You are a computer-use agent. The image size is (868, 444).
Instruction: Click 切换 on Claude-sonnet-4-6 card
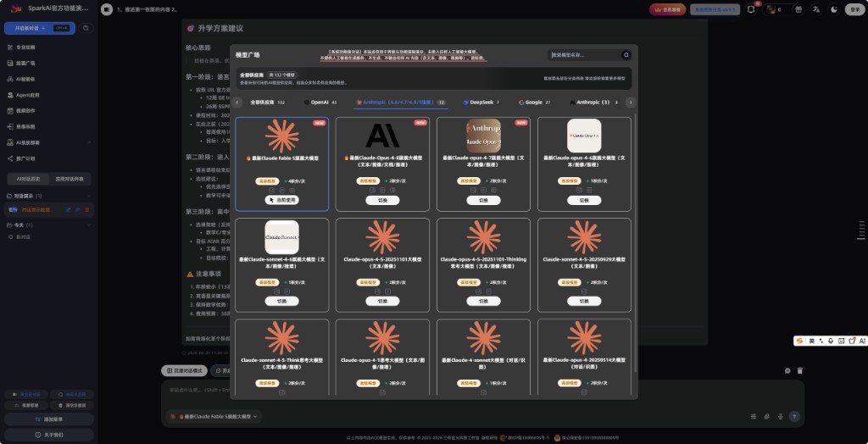(x=281, y=301)
